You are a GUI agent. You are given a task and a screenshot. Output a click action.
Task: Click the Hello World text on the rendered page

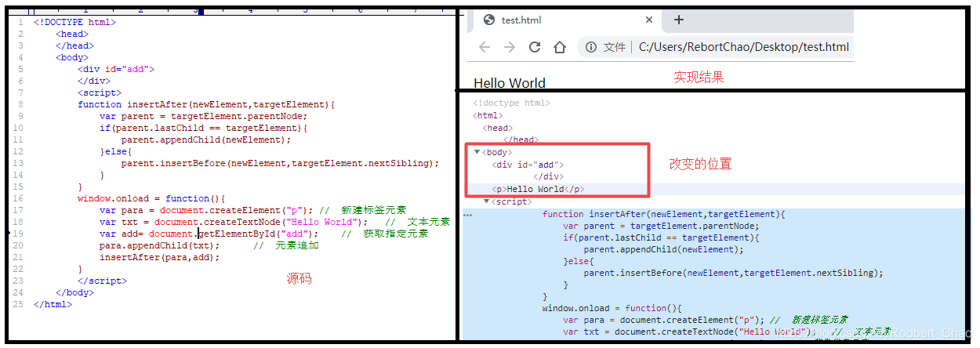510,83
